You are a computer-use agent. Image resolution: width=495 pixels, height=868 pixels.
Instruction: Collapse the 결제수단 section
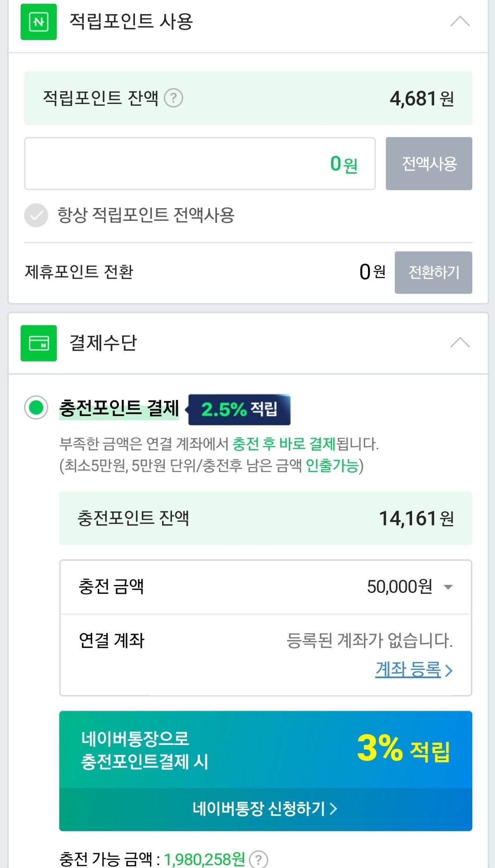[x=460, y=343]
